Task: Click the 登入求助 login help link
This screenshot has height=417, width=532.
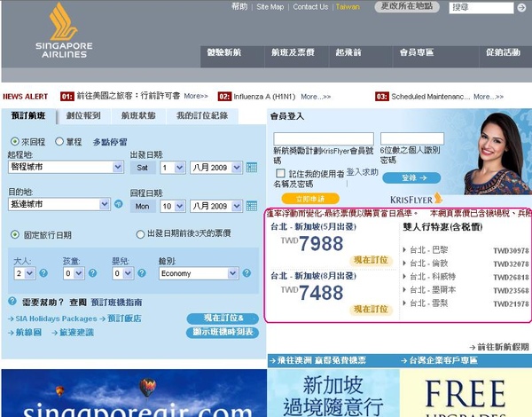Action: pyautogui.click(x=362, y=172)
